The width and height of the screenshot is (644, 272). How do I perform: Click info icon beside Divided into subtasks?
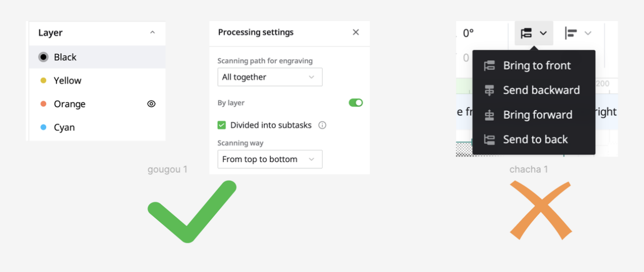(322, 125)
